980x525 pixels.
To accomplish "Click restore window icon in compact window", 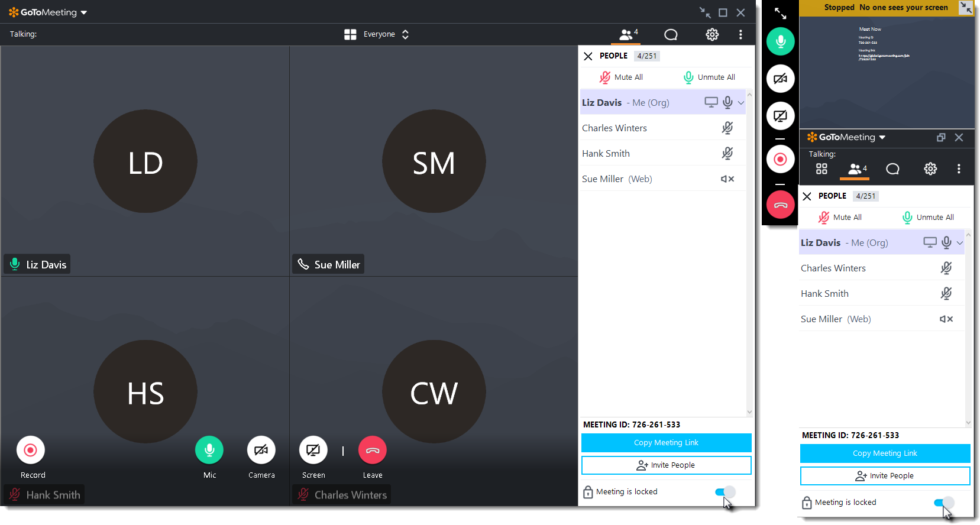I will point(941,137).
